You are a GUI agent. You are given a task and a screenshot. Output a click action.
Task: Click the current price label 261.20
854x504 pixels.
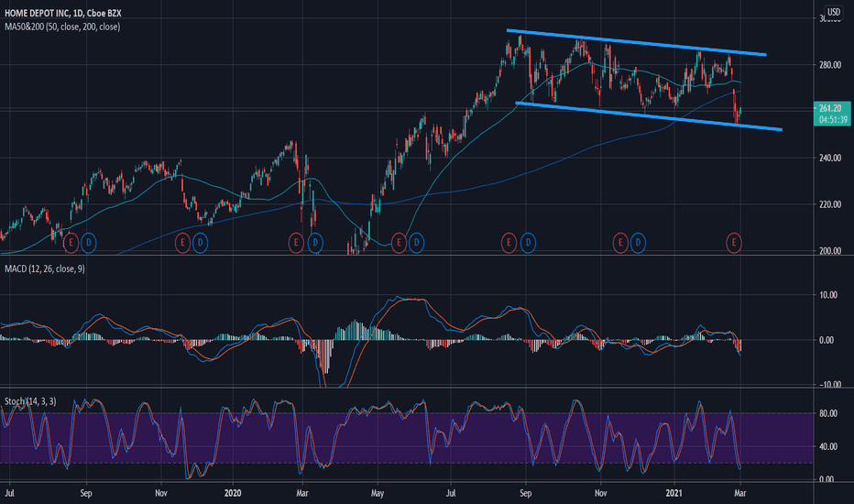pyautogui.click(x=830, y=108)
